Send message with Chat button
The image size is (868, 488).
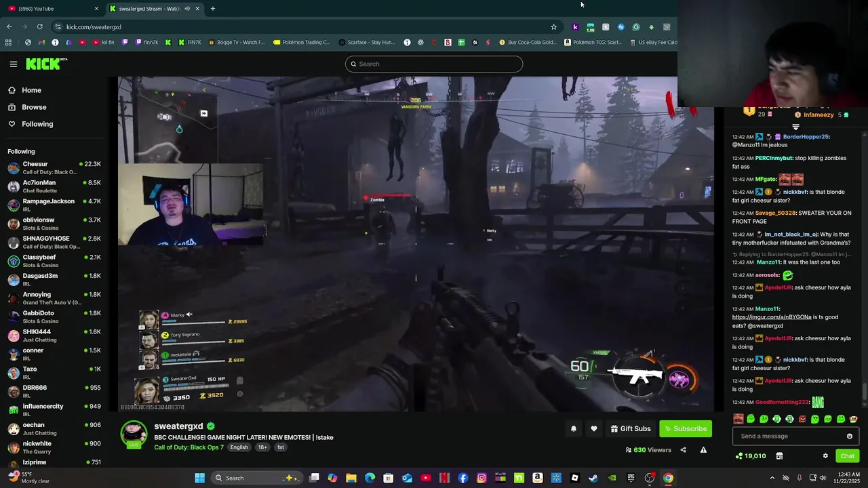pyautogui.click(x=847, y=456)
